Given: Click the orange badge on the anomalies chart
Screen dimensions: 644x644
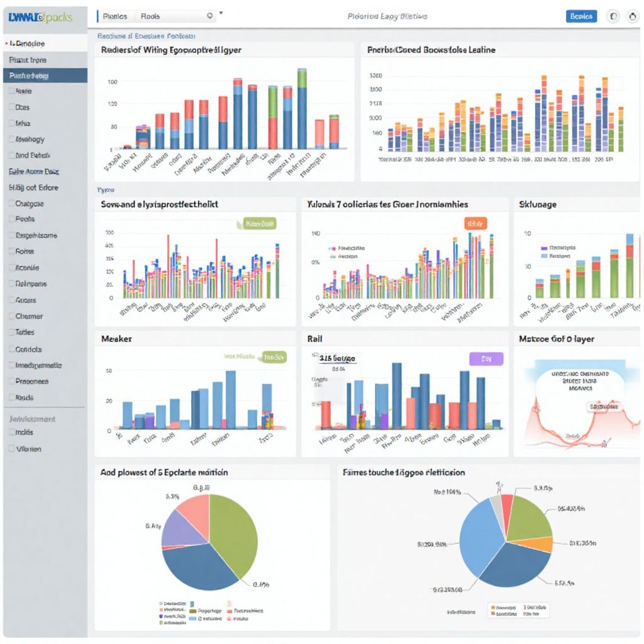Looking at the screenshot, I should pos(476,222).
